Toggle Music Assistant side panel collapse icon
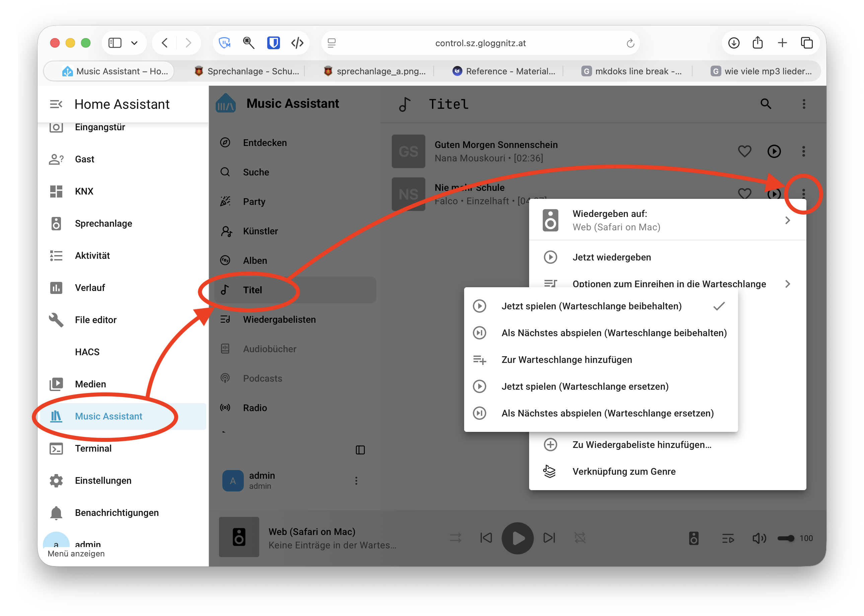The image size is (864, 616). tap(360, 450)
